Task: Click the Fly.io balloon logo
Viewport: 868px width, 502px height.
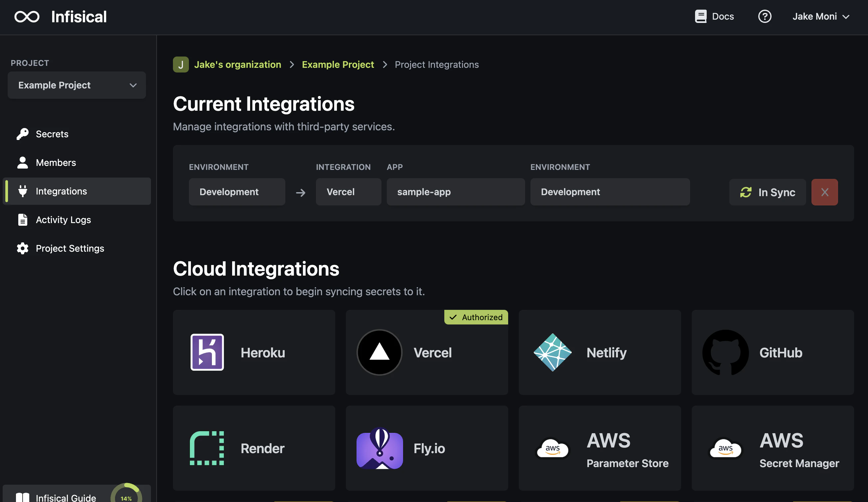Action: [x=379, y=448]
